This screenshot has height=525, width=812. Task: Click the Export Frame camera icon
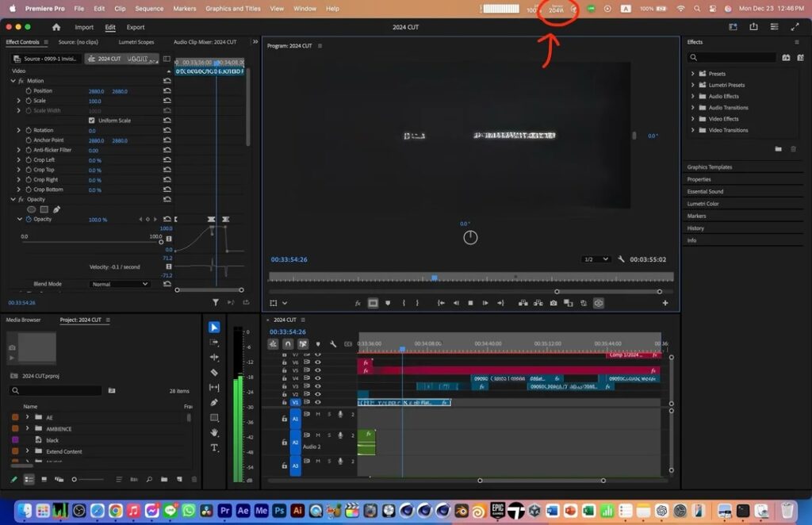click(x=553, y=303)
